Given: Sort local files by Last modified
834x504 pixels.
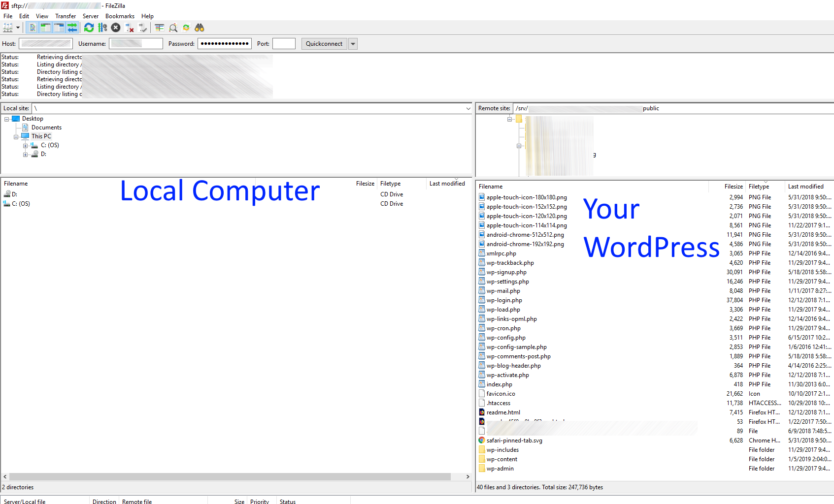Looking at the screenshot, I should pyautogui.click(x=447, y=184).
